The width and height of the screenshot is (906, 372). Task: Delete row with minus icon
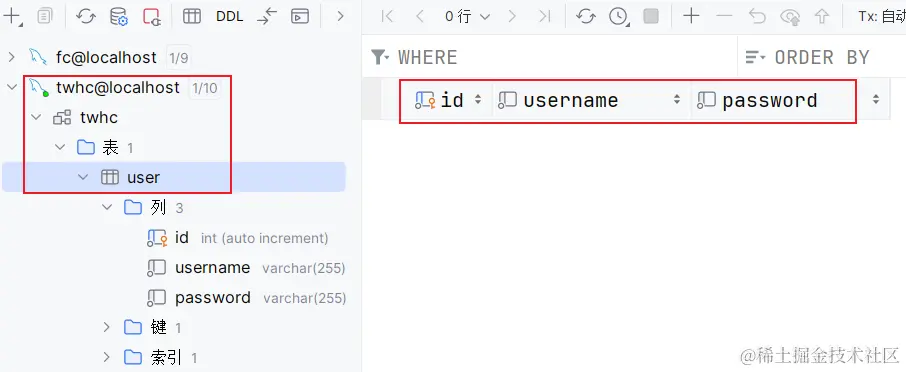(724, 16)
